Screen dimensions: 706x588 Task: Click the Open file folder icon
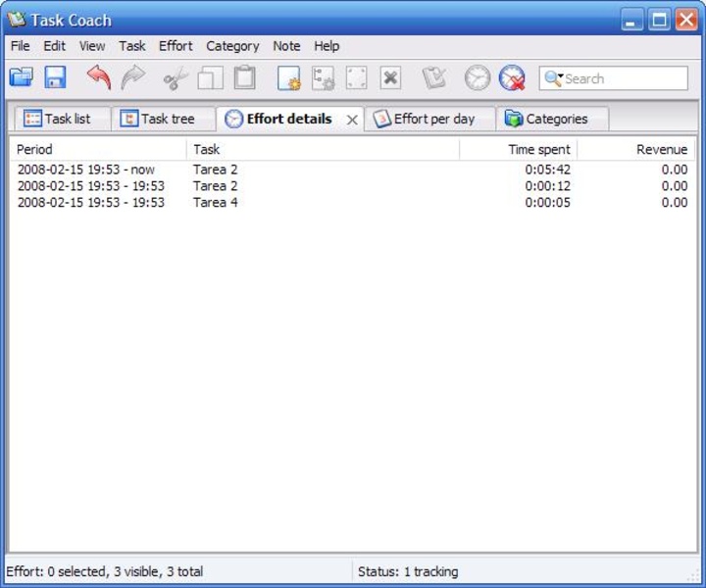pyautogui.click(x=21, y=78)
